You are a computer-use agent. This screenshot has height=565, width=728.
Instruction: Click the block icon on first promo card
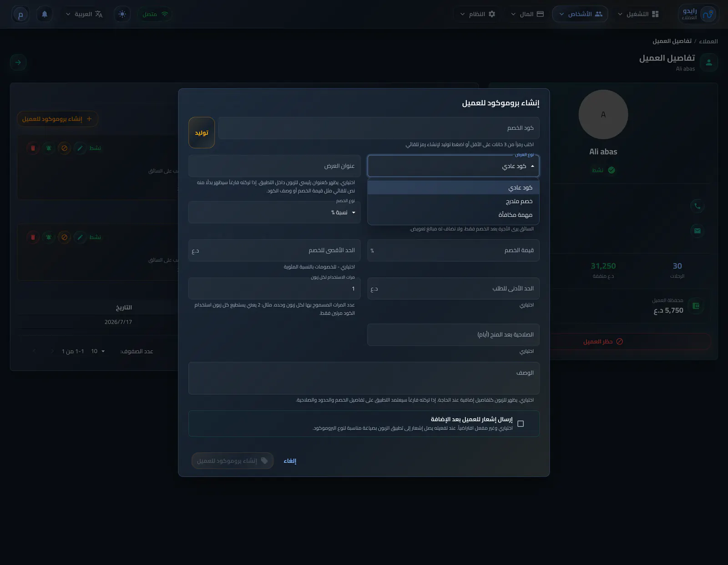[x=64, y=148]
